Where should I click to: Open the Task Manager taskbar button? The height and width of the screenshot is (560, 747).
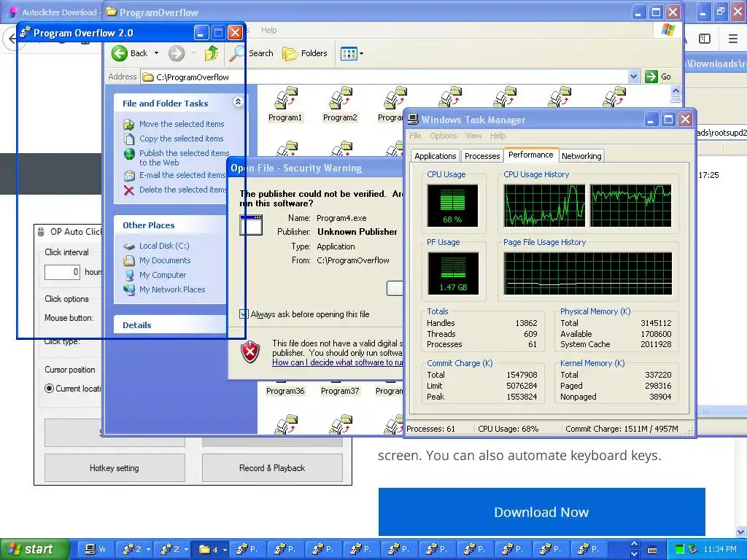point(95,550)
